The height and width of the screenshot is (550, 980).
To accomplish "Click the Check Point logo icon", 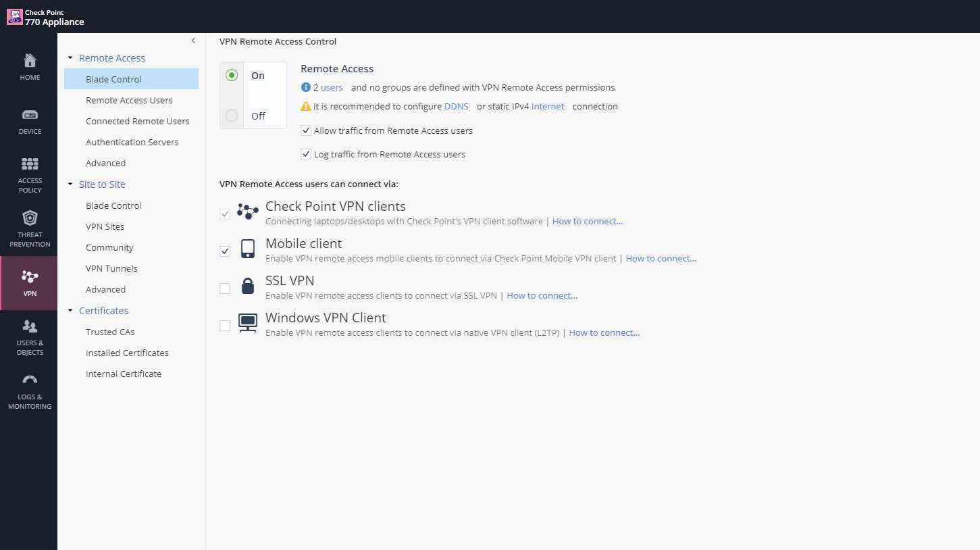I will tap(15, 17).
